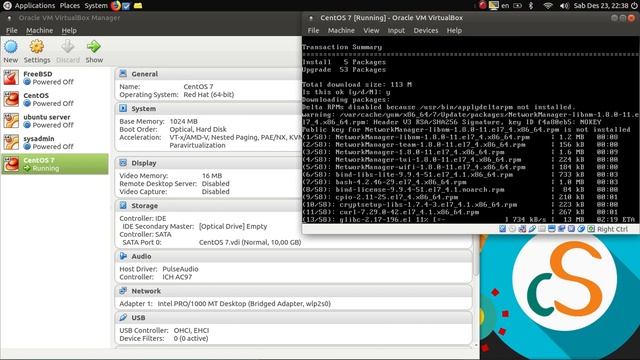Click the optical drive status bar icon
Image resolution: width=640 pixels, height=360 pixels.
coord(512,229)
